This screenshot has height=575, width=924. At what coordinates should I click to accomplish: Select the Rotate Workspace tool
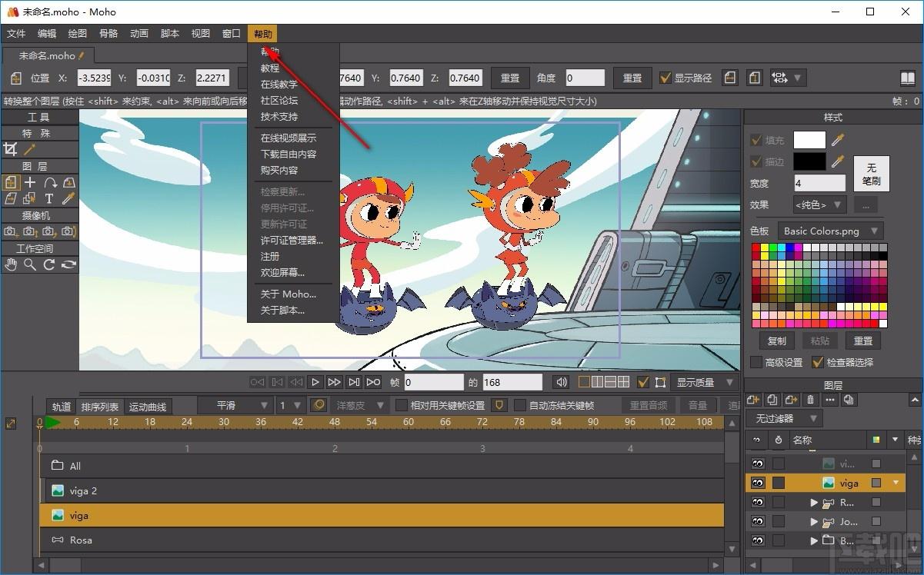pos(49,264)
